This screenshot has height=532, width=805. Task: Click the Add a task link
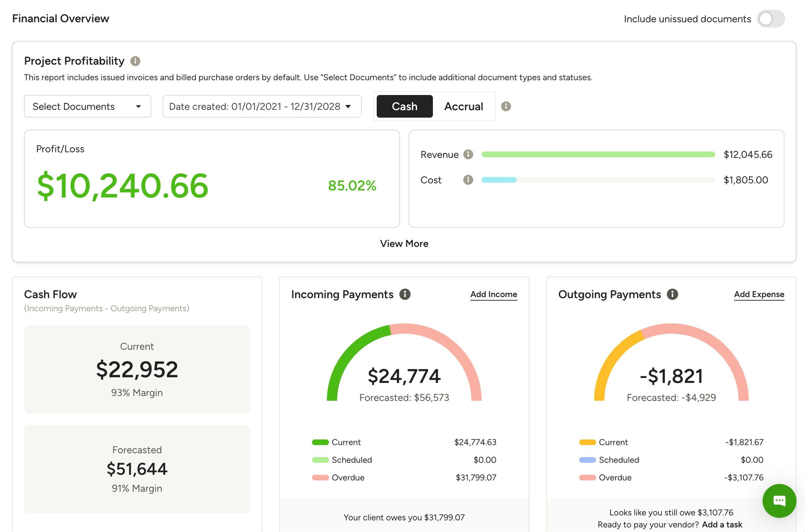[x=722, y=525]
